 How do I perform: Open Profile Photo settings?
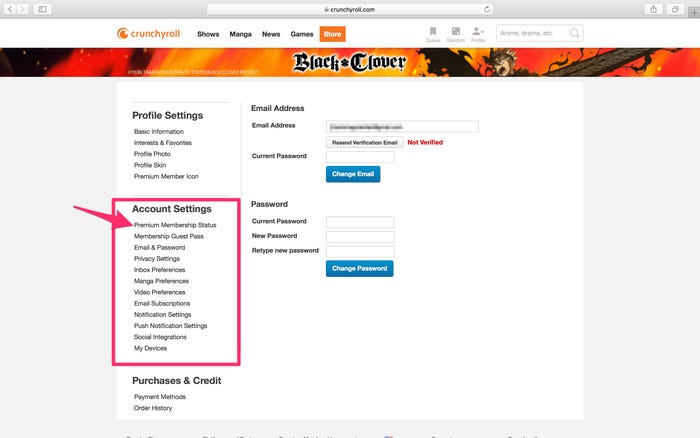(152, 154)
